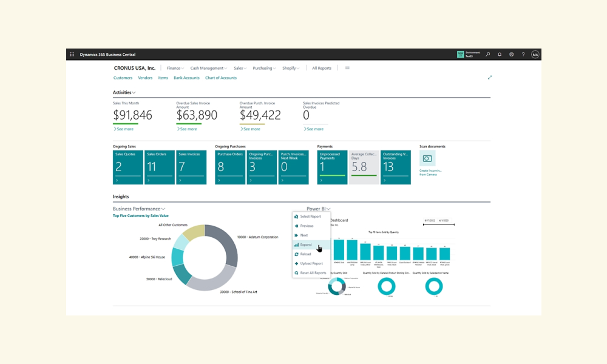
Task: Click the Create Incoming from Camera link
Action: 430,172
